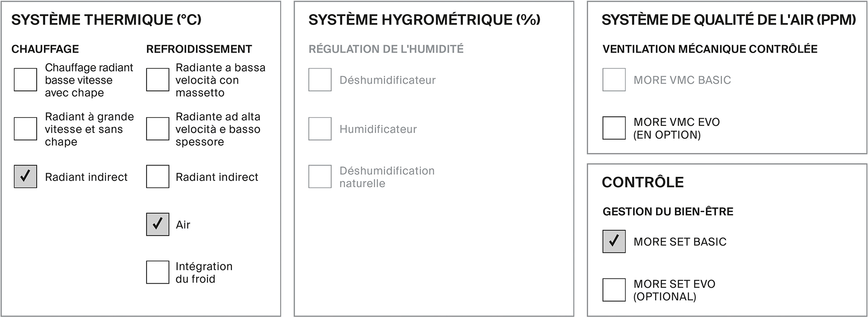Click the Système Hygrométrique (%) heading
868x318 pixels.
[x=425, y=20]
